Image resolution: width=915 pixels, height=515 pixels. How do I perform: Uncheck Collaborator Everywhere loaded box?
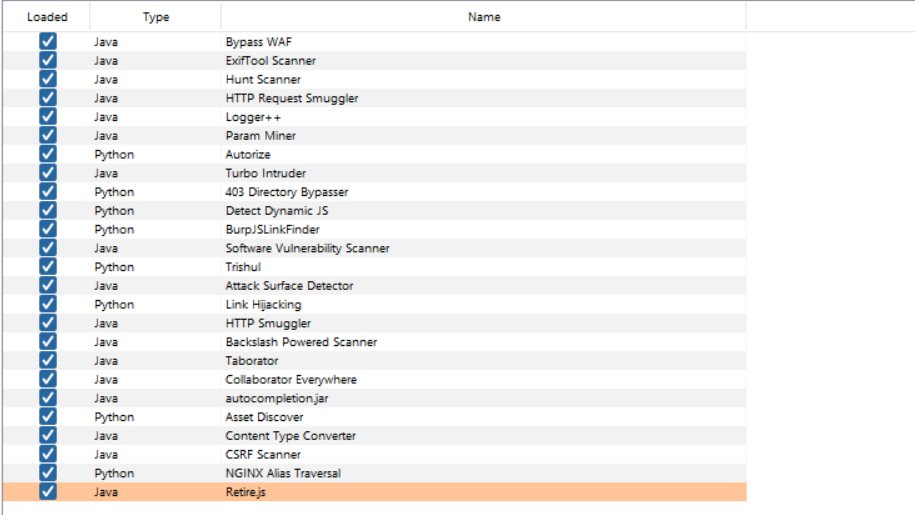pos(48,379)
